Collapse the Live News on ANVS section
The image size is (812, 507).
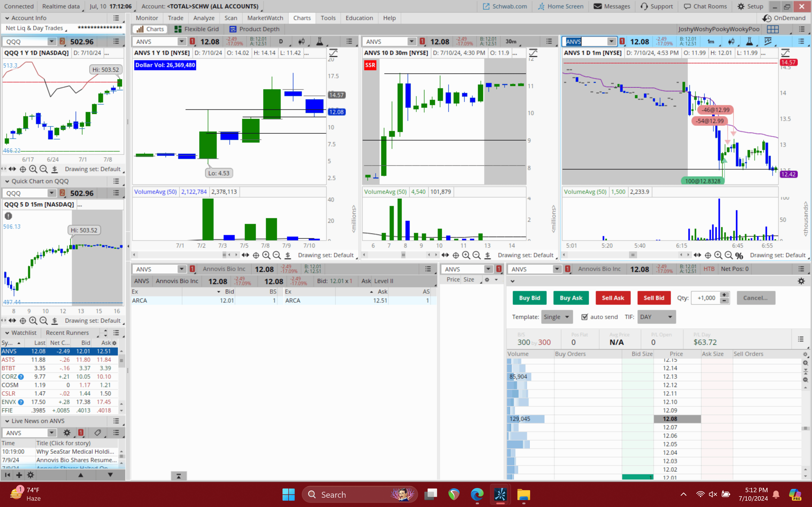[x=7, y=421]
